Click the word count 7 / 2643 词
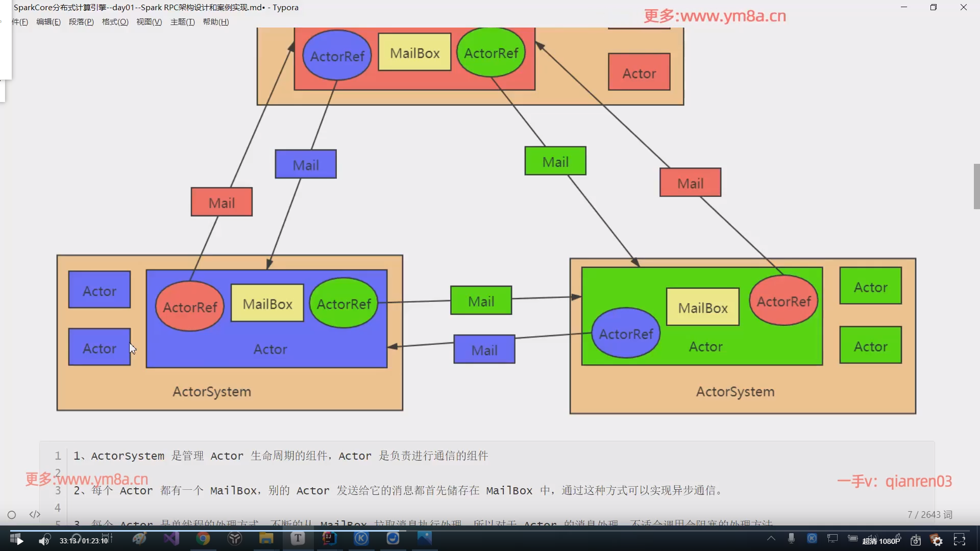This screenshot has width=980, height=551. [x=929, y=515]
